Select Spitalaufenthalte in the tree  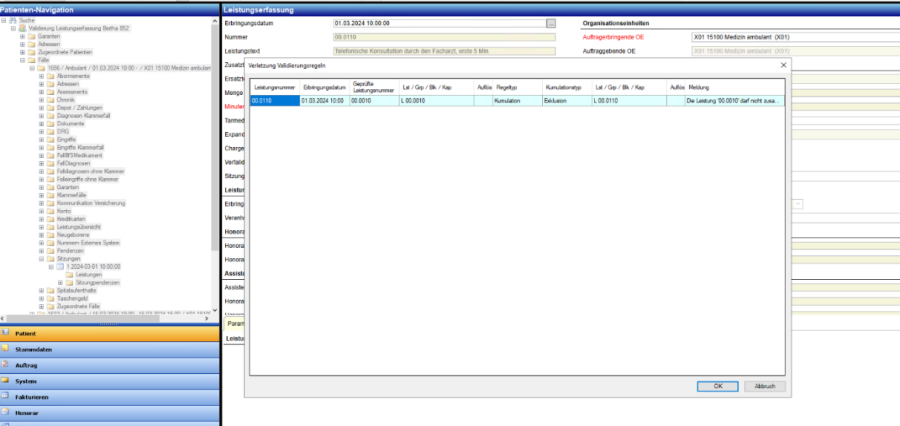click(x=76, y=291)
